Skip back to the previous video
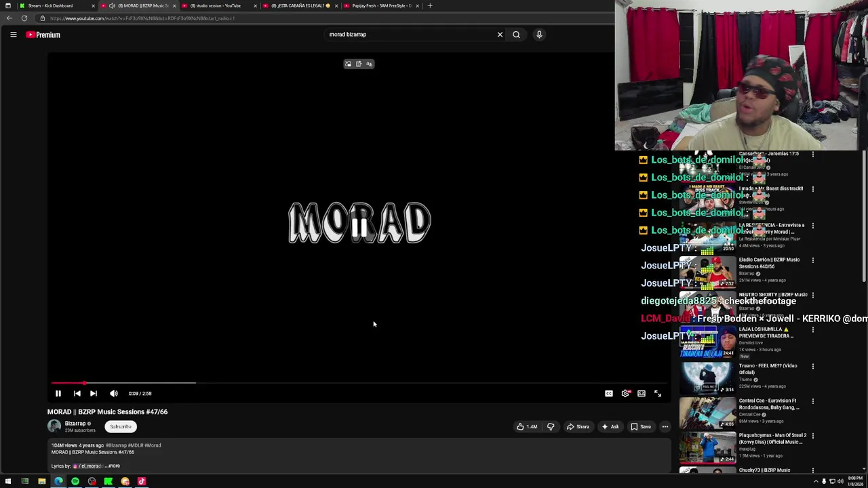The width and height of the screenshot is (868, 488). (x=77, y=393)
